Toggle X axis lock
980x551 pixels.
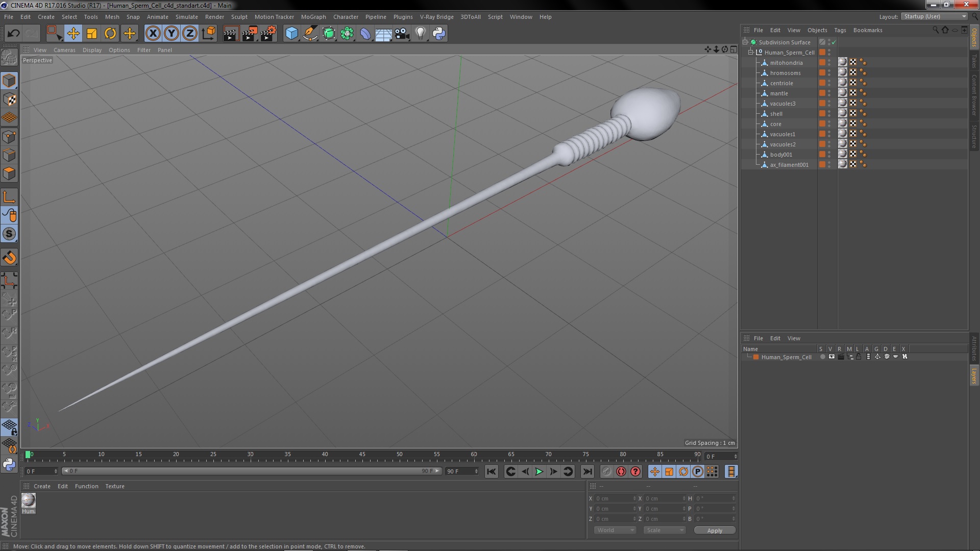click(x=153, y=34)
